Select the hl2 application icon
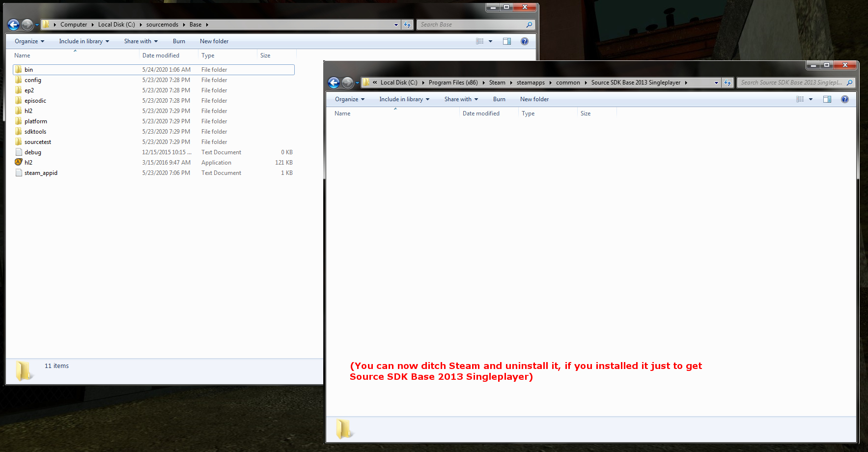This screenshot has height=452, width=868. (19, 162)
